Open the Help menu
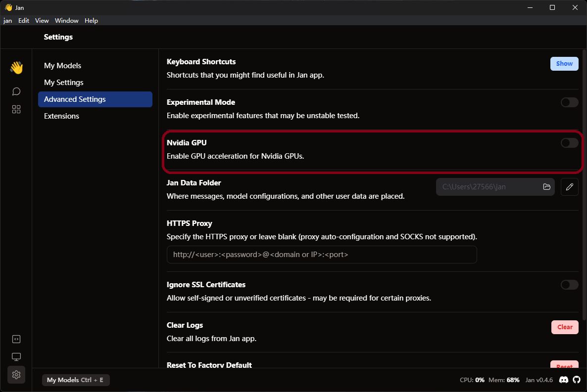587x392 pixels. (91, 21)
